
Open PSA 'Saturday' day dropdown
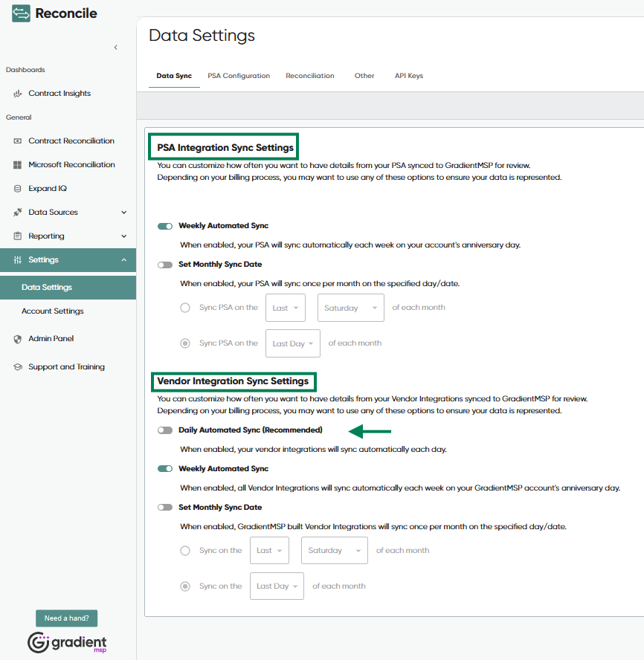click(x=351, y=308)
